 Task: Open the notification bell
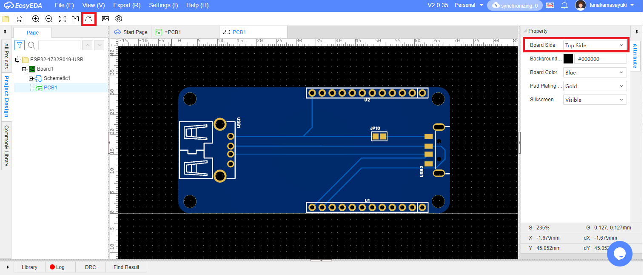pyautogui.click(x=564, y=5)
